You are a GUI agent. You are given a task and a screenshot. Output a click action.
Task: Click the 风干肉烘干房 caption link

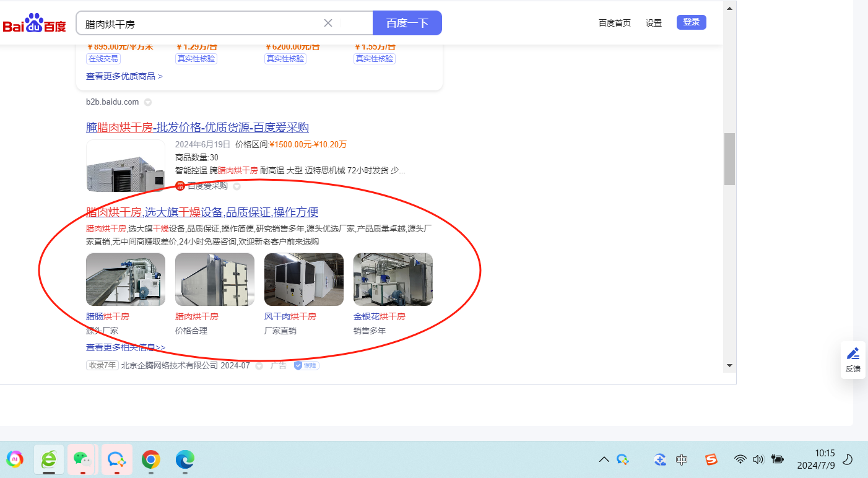coord(290,316)
